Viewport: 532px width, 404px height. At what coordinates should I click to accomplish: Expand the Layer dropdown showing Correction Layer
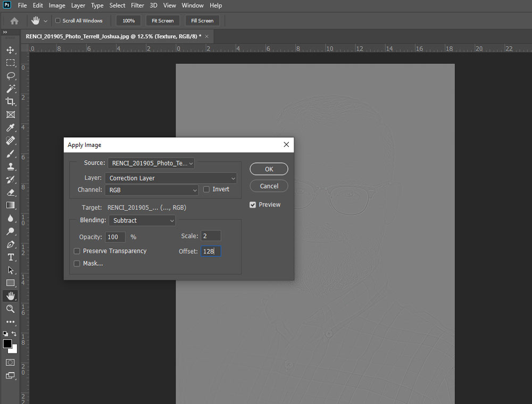click(171, 178)
